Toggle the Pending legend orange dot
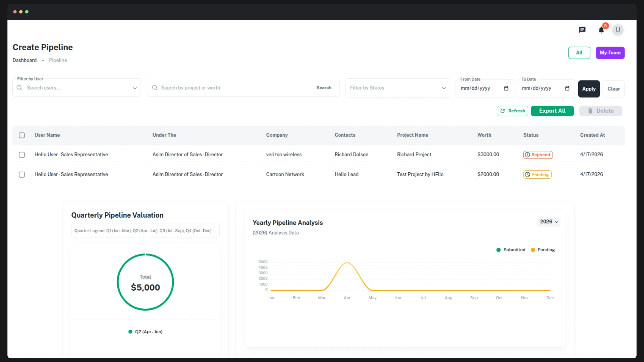The image size is (644, 362). [x=533, y=250]
